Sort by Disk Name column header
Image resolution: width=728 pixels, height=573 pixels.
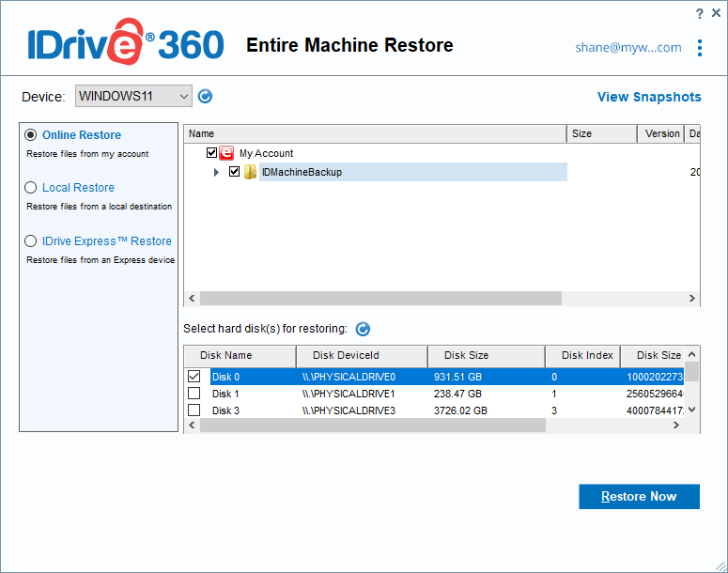pos(225,356)
